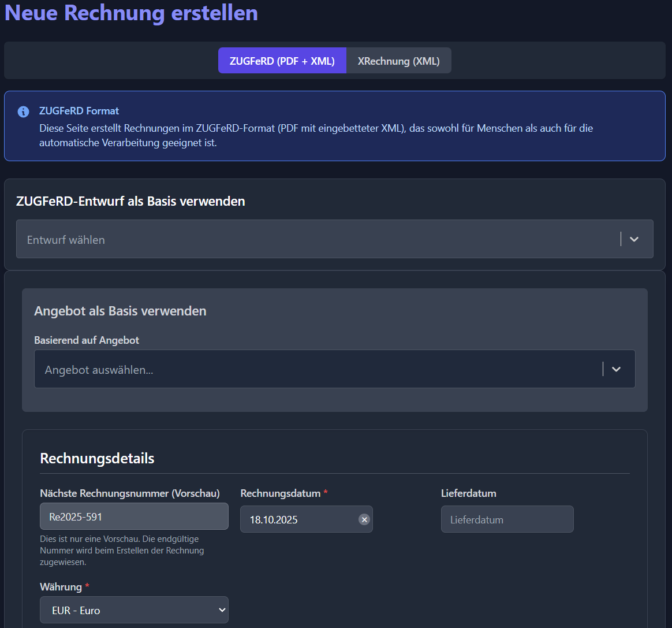Click the required asterisk next to Rechnungsdatum
Screen dimensions: 672x628
click(326, 493)
